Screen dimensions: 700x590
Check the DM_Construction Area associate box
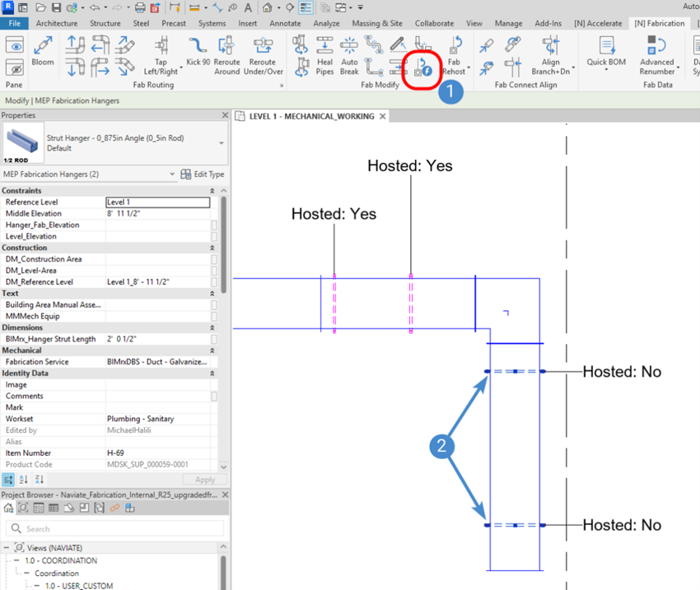pos(214,259)
